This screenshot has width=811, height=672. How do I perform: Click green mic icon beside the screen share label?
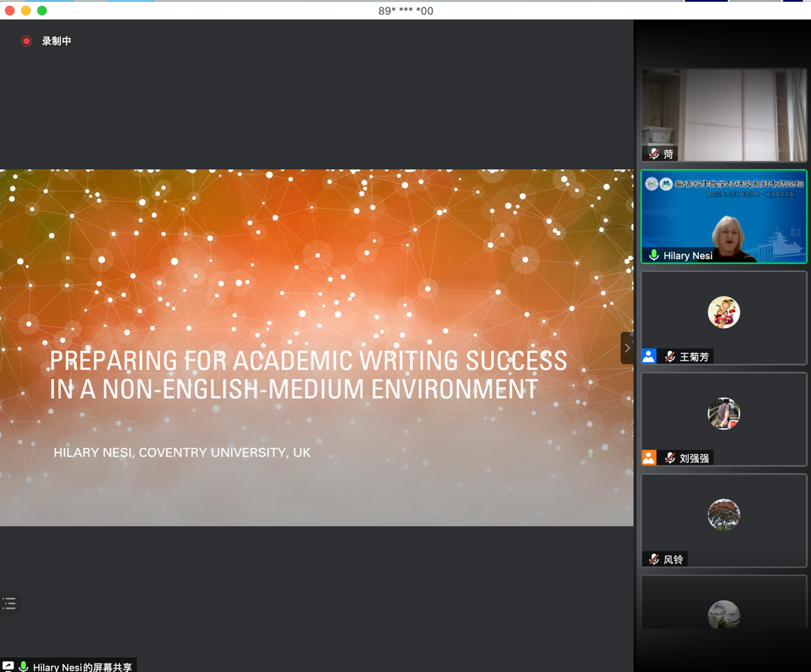pos(24,667)
